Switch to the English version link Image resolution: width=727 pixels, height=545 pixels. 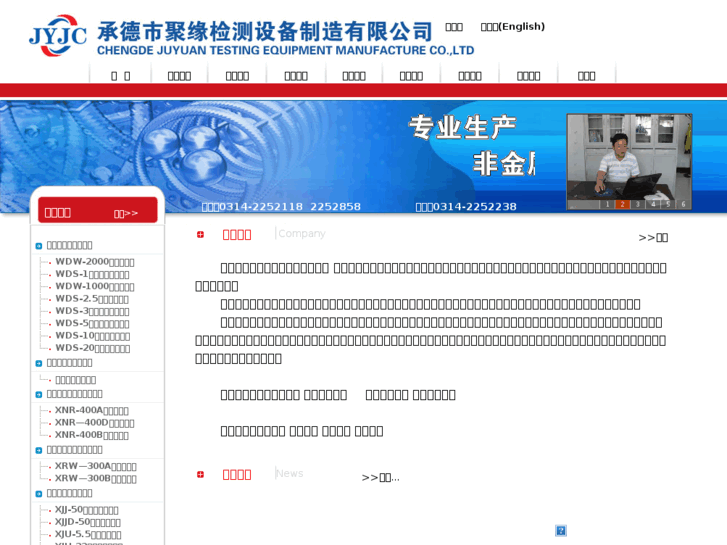(512, 26)
